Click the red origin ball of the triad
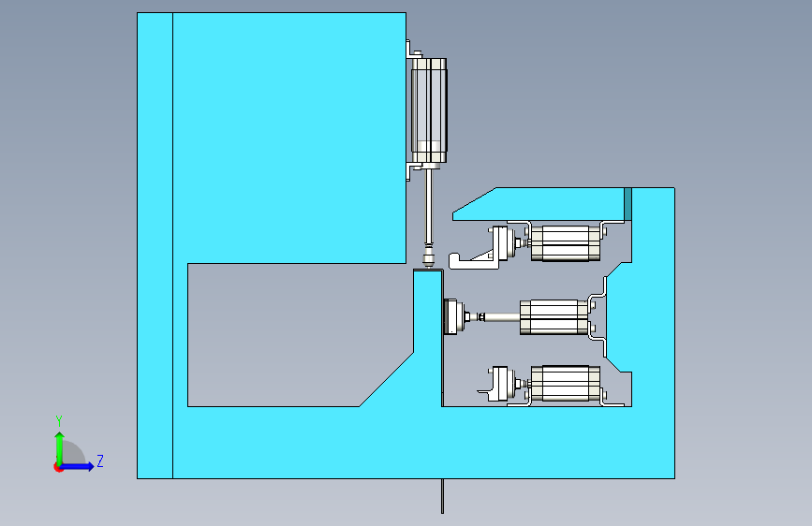This screenshot has width=812, height=526. pyautogui.click(x=58, y=467)
